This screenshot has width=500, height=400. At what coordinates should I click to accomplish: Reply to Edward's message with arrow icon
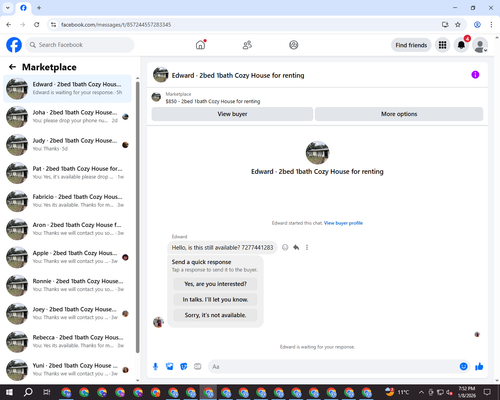click(x=296, y=247)
